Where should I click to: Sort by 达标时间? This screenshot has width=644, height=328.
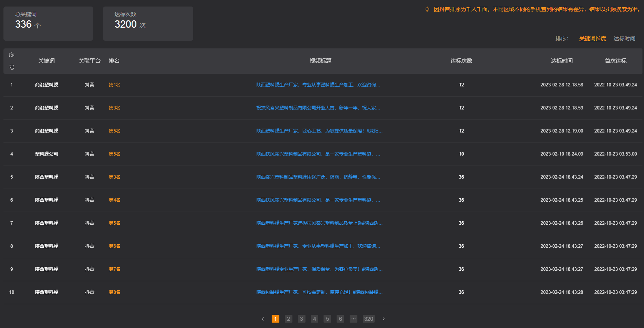(x=624, y=38)
